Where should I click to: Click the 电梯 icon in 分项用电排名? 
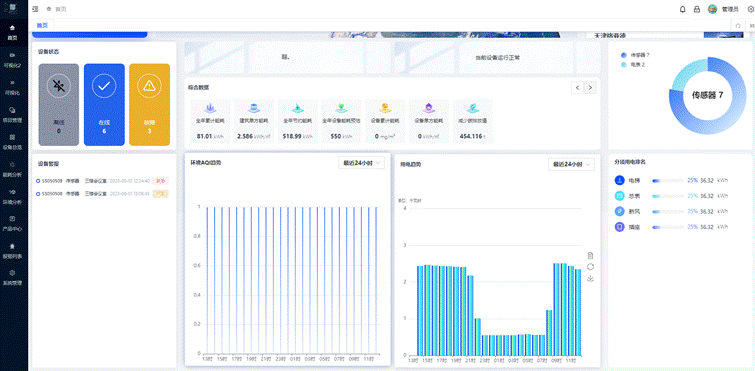click(620, 180)
